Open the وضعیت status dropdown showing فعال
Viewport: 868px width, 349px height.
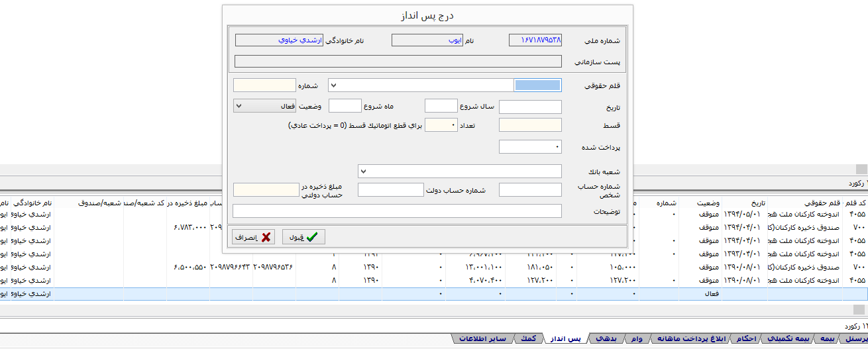265,106
